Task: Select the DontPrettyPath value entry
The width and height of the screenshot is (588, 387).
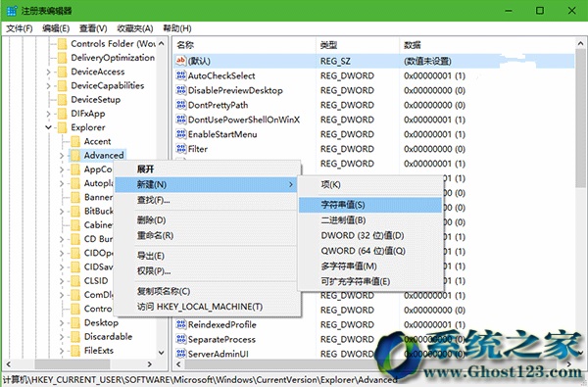Action: pos(218,105)
